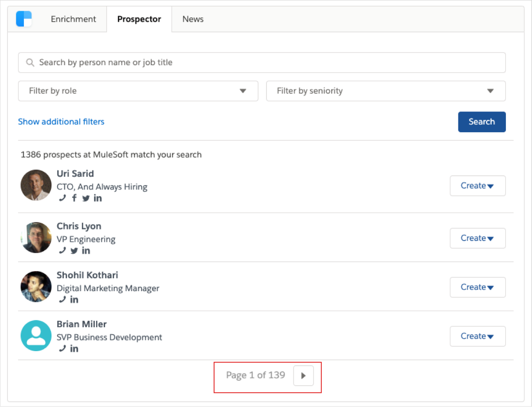Click Chris Lyon's profile photo
This screenshot has width=532, height=407.
click(x=36, y=237)
